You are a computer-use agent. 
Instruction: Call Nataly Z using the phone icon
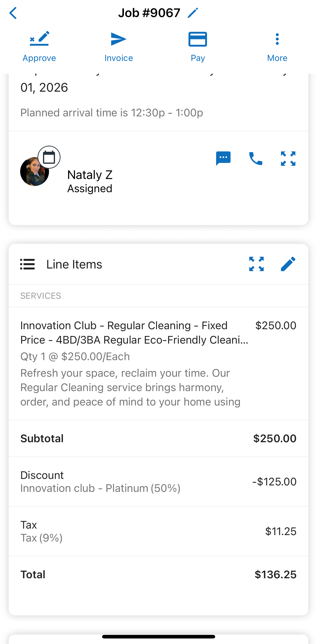point(256,159)
